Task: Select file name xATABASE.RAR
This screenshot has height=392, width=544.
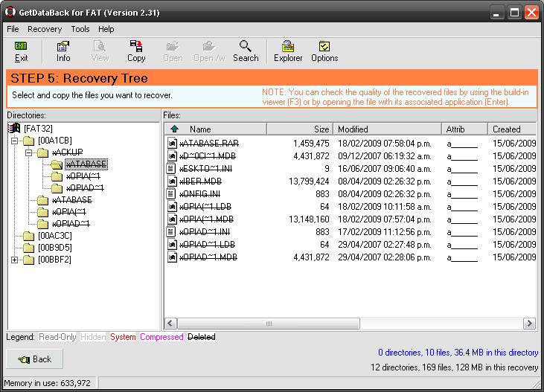Action: click(209, 144)
